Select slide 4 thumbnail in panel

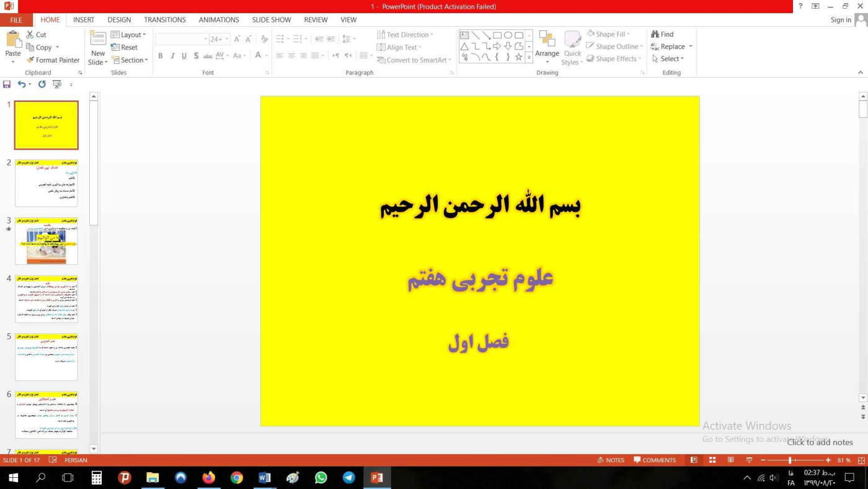point(46,299)
